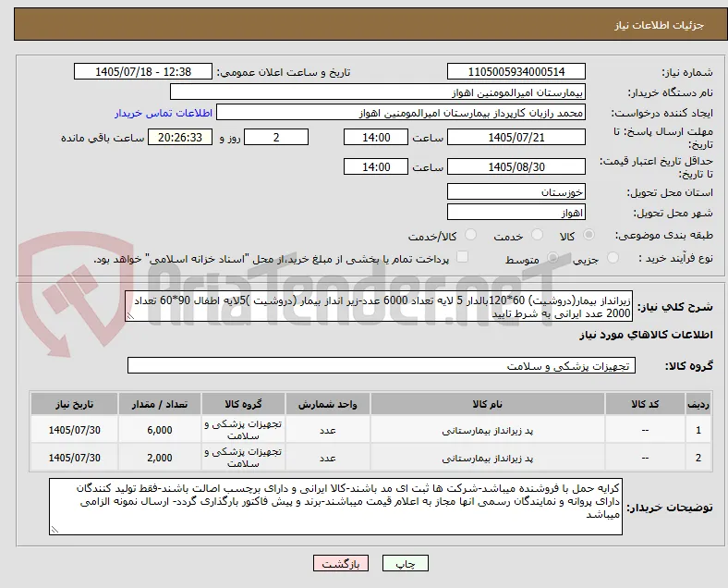Open the اطلاعات تماس خریدار link

[x=164, y=113]
